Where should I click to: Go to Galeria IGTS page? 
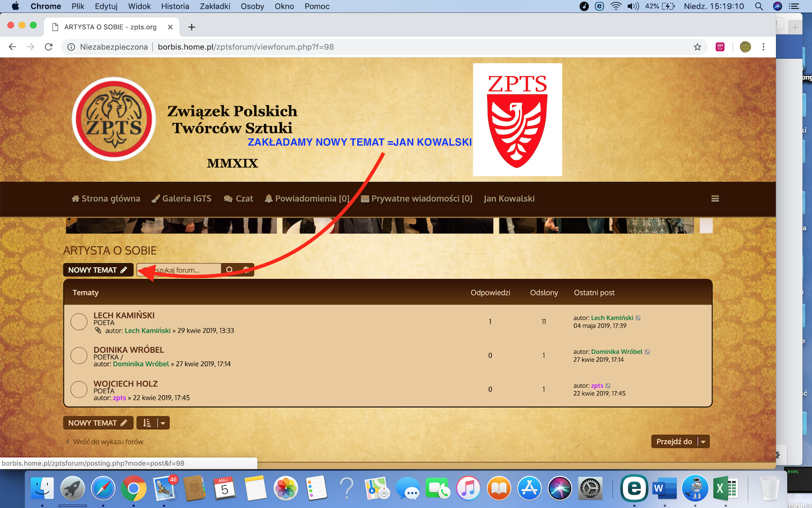182,199
